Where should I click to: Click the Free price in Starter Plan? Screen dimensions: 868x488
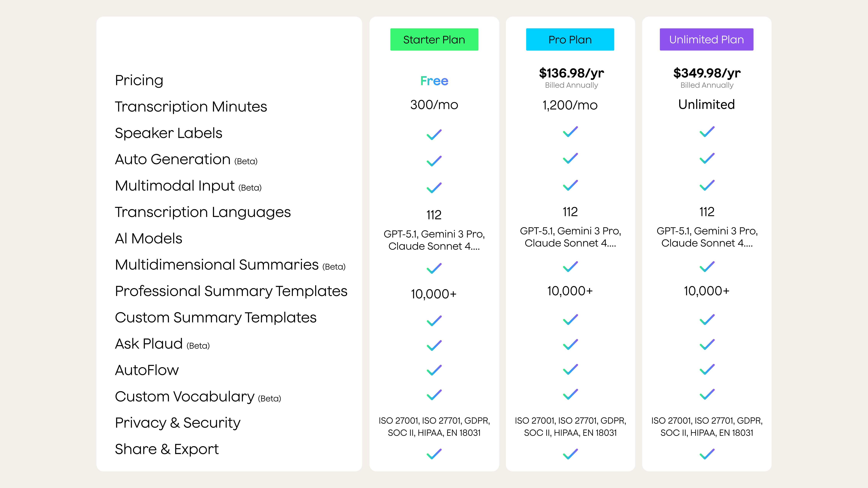tap(434, 81)
